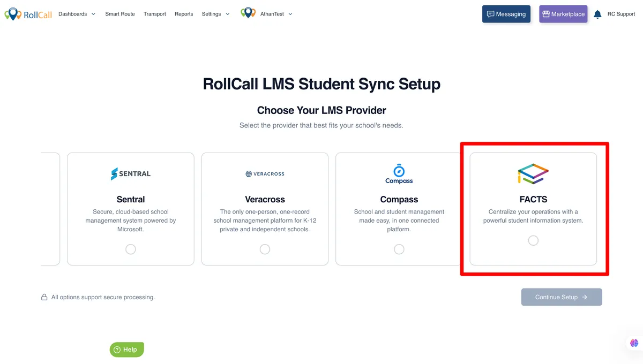The height and width of the screenshot is (364, 643).
Task: Click the 'All options support secure processing.' text
Action: [103, 297]
